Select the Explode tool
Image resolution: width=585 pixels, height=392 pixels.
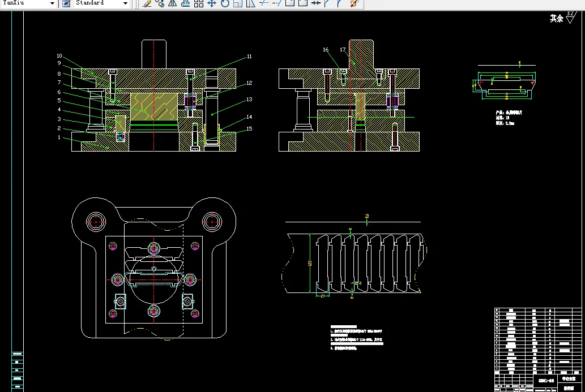click(x=354, y=3)
